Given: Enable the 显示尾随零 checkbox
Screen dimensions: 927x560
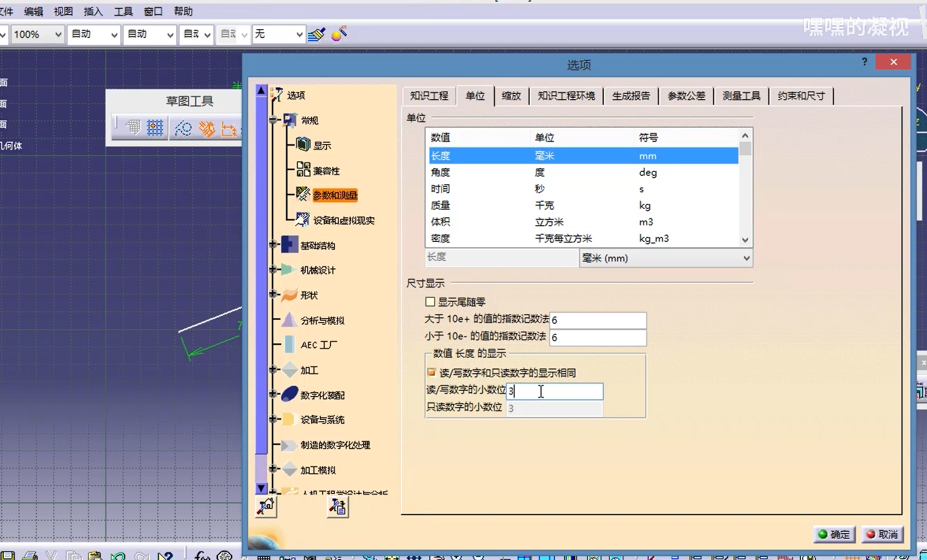Looking at the screenshot, I should (430, 302).
